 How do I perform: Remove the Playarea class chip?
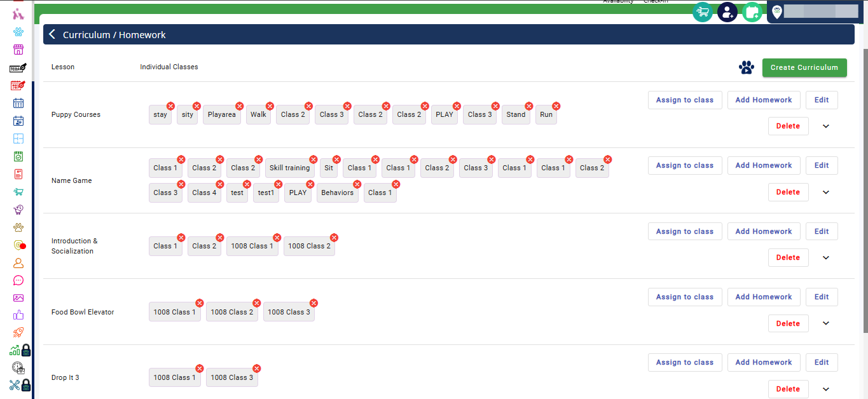240,106
